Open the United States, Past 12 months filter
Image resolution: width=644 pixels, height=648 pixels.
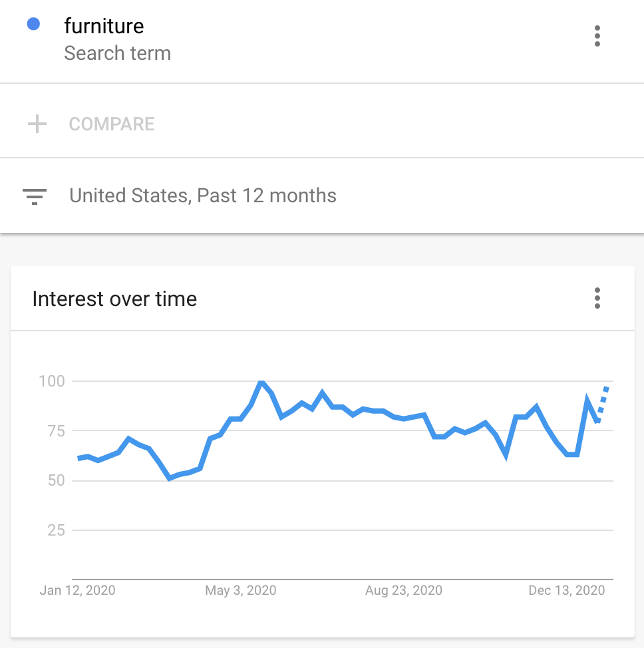point(203,196)
